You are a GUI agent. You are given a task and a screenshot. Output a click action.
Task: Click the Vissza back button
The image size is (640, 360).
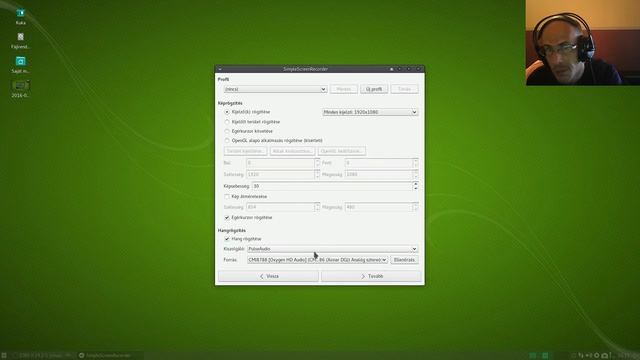[x=269, y=276]
